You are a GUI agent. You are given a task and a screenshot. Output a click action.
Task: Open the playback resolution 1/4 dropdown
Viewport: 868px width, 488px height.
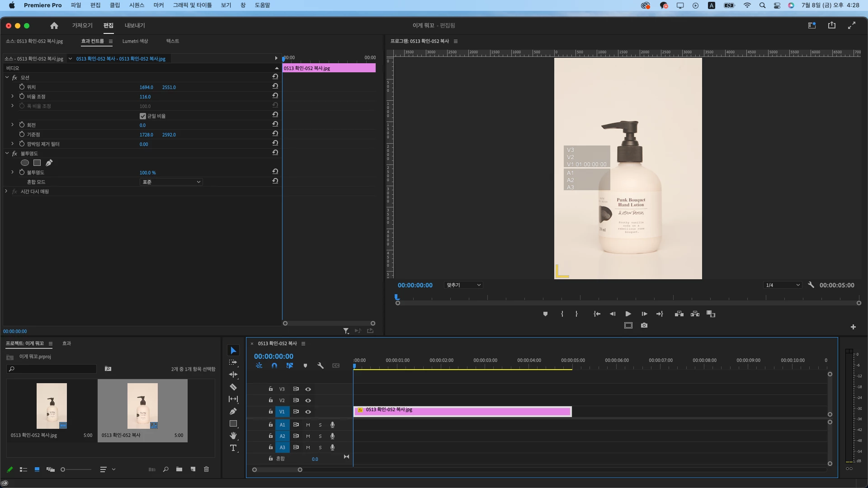[x=783, y=285]
